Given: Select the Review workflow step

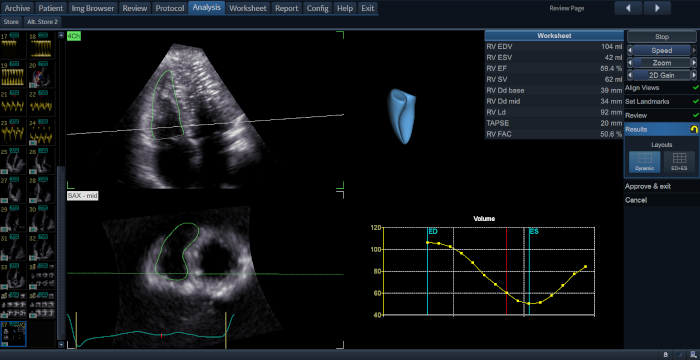Looking at the screenshot, I should pyautogui.click(x=662, y=115).
